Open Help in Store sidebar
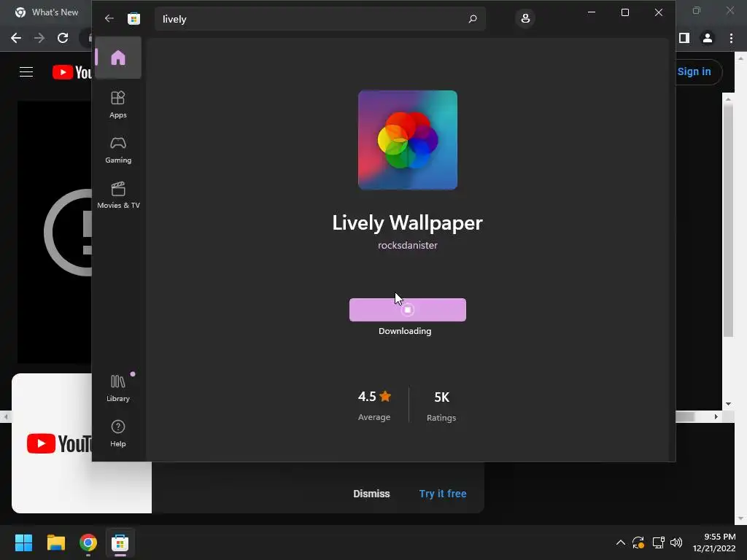Screen dimensions: 747x560 (x=118, y=433)
